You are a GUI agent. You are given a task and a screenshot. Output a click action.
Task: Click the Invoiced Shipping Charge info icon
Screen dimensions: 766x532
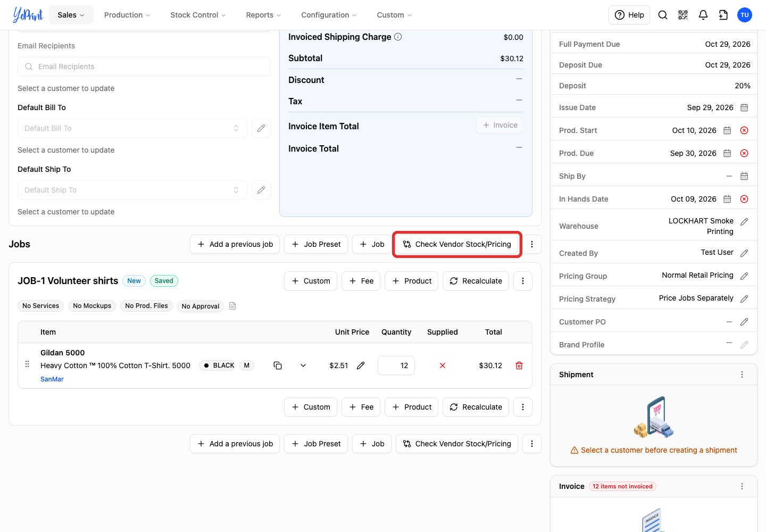[x=398, y=37]
